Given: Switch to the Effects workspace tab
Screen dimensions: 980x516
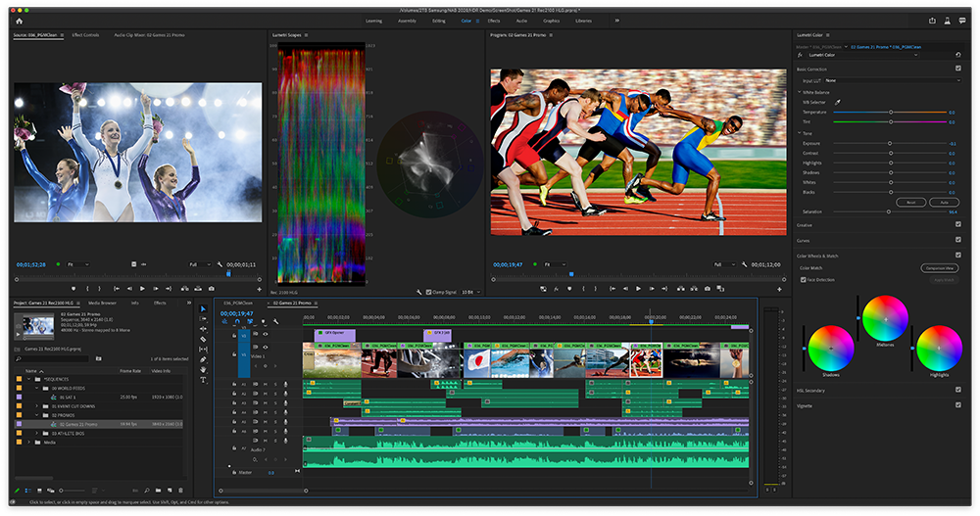Looking at the screenshot, I should pyautogui.click(x=494, y=20).
